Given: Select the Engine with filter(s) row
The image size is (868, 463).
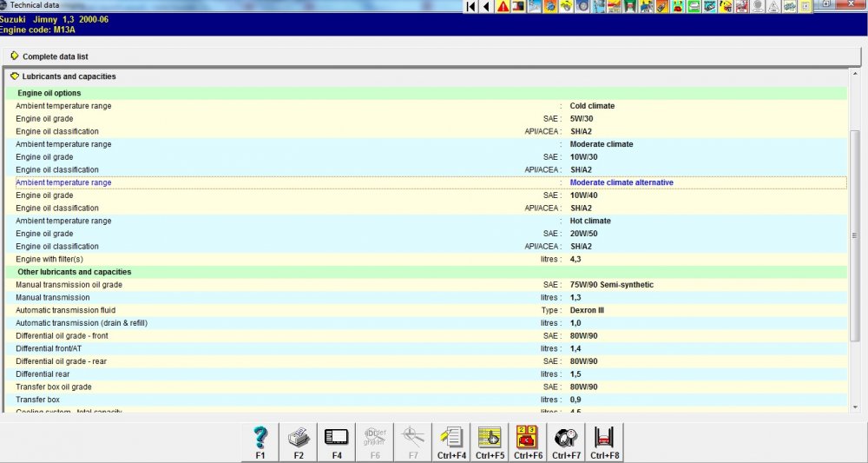Looking at the screenshot, I should [426, 259].
